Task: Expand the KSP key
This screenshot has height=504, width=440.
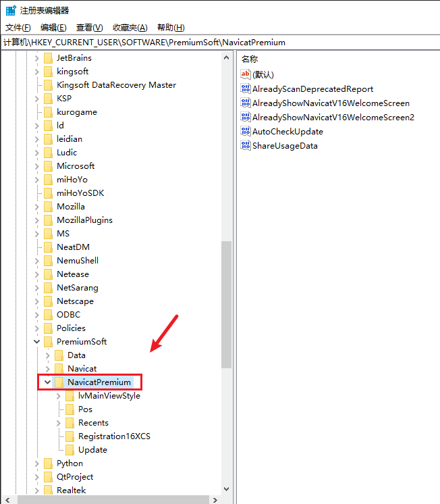Action: pyautogui.click(x=36, y=99)
